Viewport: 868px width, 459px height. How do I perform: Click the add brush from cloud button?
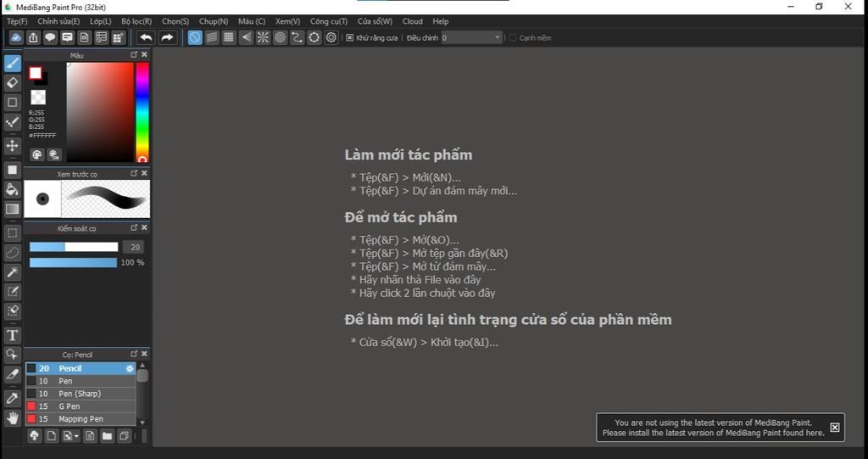click(34, 436)
